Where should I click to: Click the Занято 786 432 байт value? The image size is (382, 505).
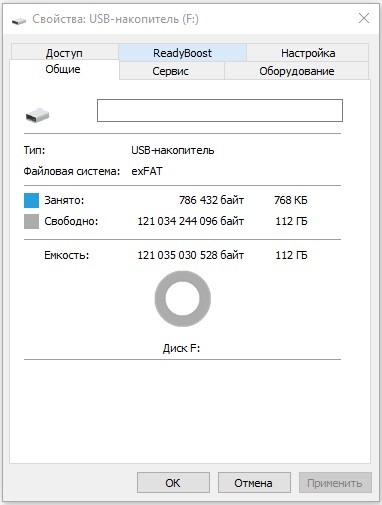211,200
